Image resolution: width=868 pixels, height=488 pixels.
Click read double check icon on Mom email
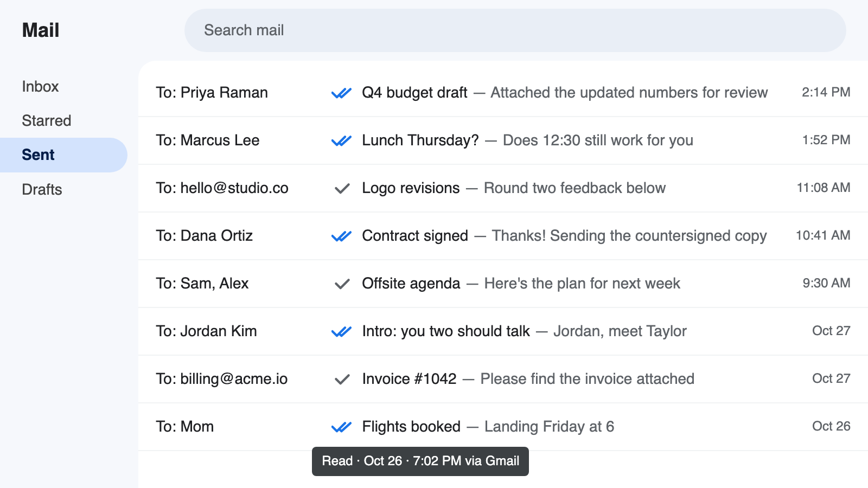[341, 427]
